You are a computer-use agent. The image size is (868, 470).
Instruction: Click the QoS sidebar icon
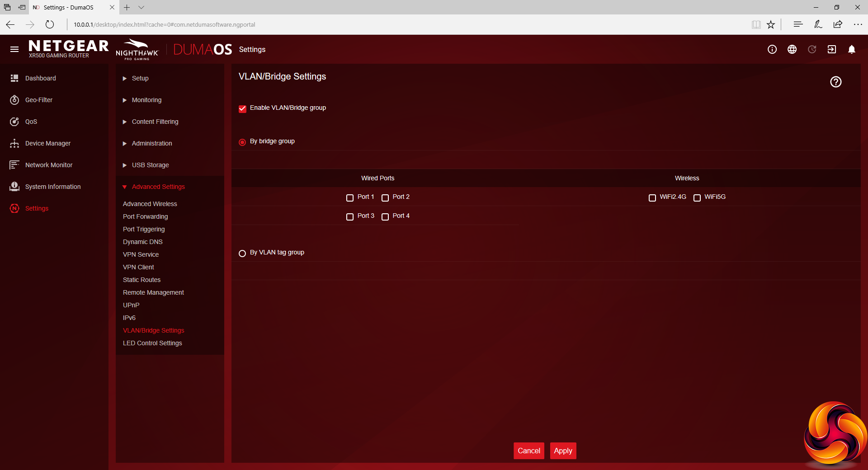14,122
